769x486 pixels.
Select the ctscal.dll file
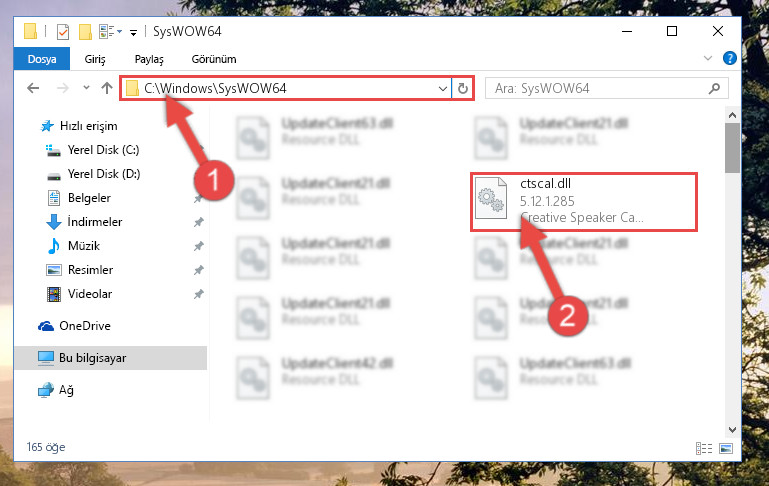584,202
